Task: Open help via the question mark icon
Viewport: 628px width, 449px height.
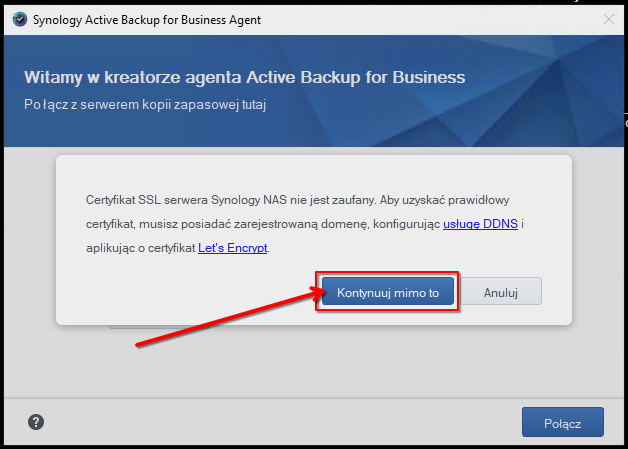Action: [x=36, y=422]
